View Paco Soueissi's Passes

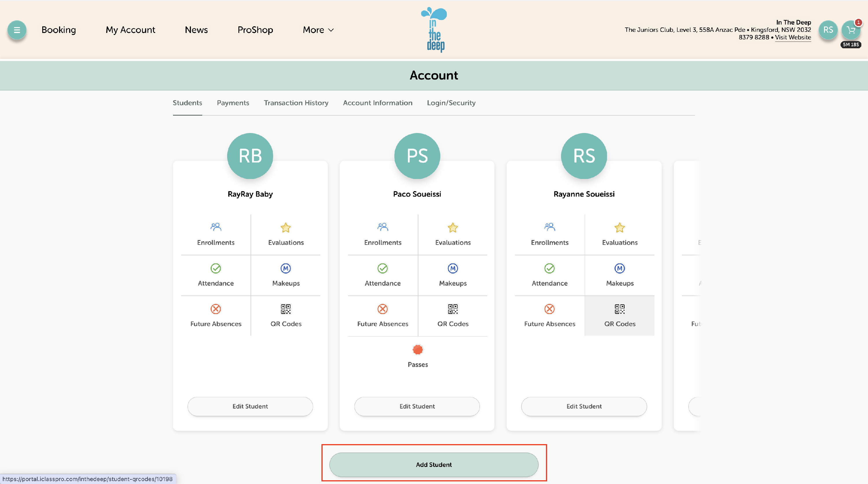point(417,356)
